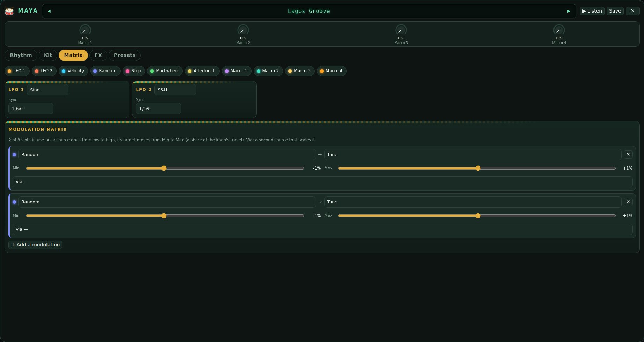Open the LFO 2 Sync dropdown showing 1/16
This screenshot has height=342, width=644.
click(158, 109)
